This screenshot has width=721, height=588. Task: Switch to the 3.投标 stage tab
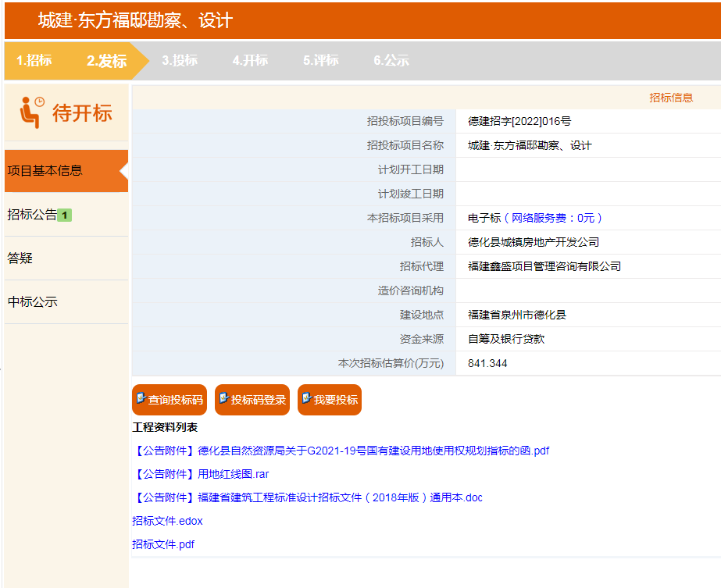click(x=180, y=60)
